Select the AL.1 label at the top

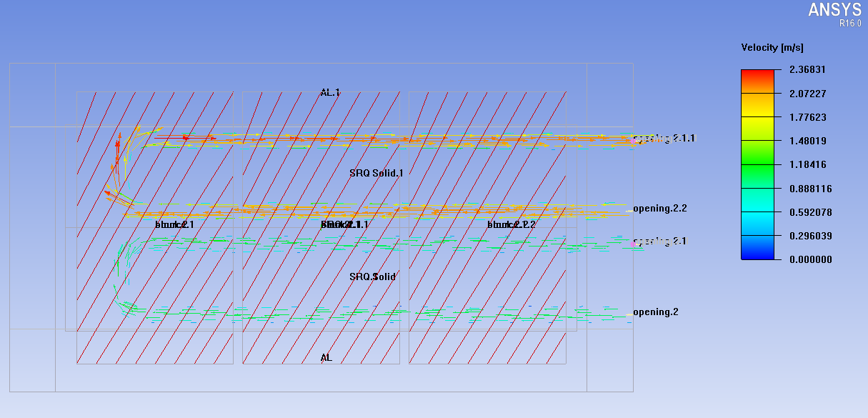pyautogui.click(x=330, y=92)
